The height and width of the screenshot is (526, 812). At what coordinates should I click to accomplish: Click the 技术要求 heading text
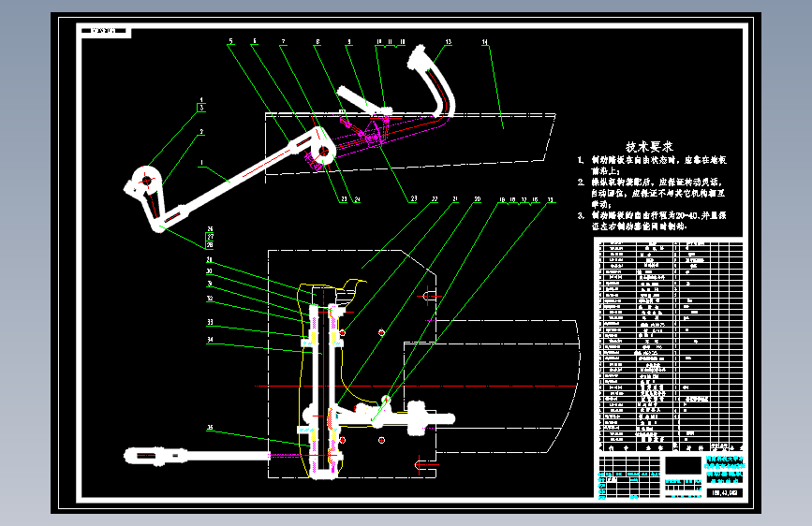649,147
